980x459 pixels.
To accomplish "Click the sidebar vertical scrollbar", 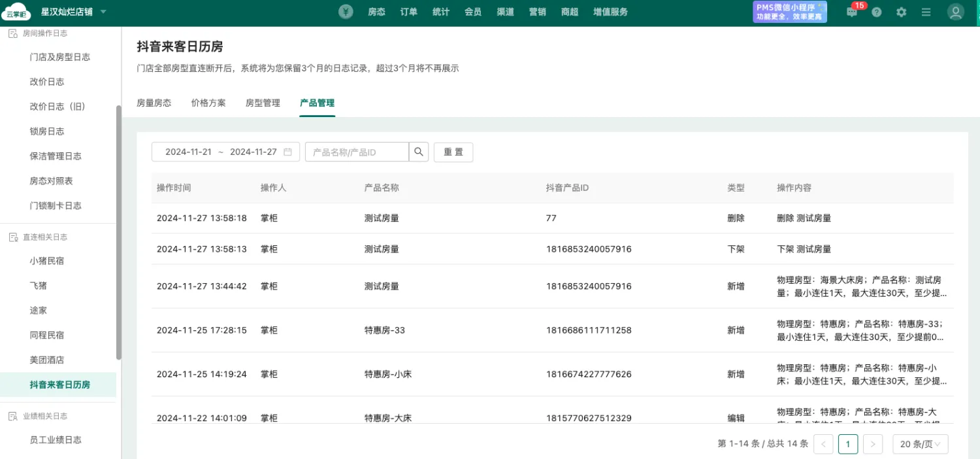I will click(118, 232).
